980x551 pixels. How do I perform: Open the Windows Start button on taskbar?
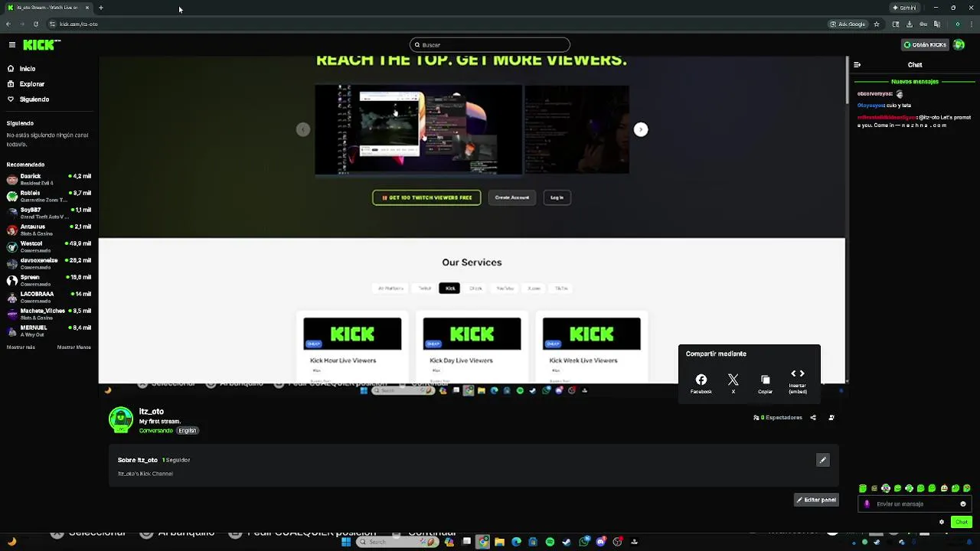[x=345, y=542]
